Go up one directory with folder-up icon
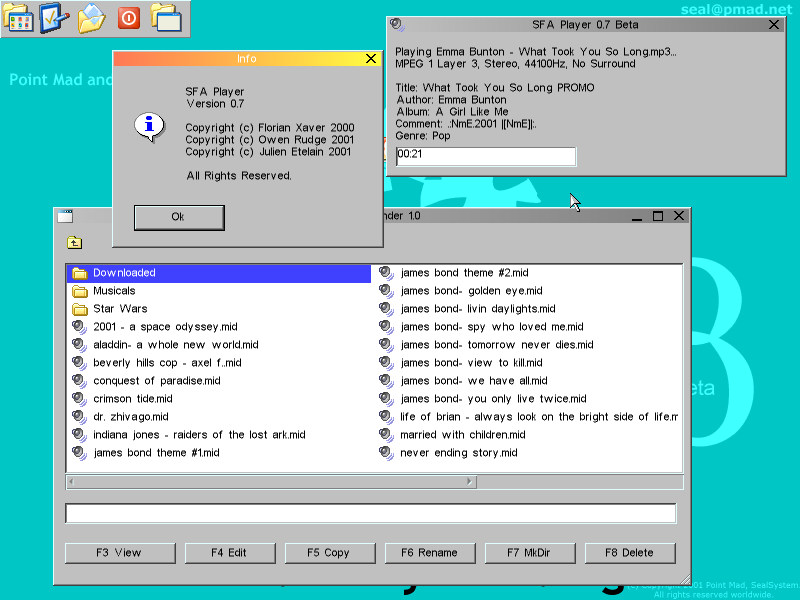 pos(75,242)
